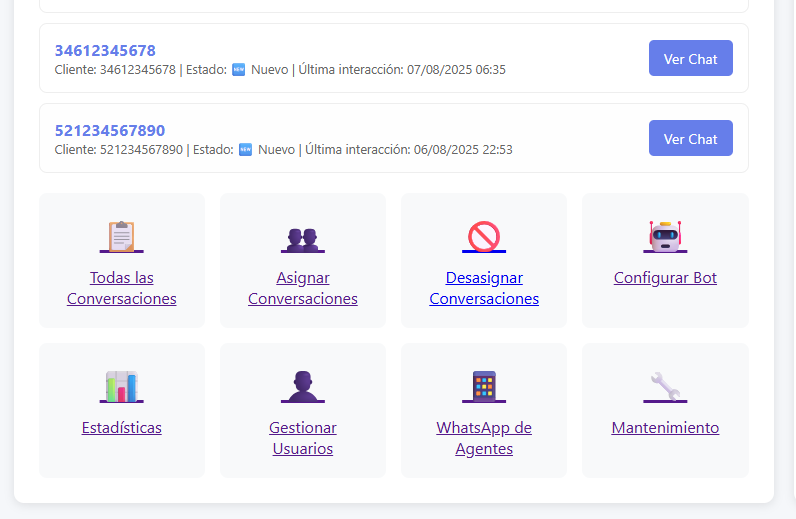Click the NEW status badge for 521234567890
The image size is (796, 519).
tap(245, 150)
